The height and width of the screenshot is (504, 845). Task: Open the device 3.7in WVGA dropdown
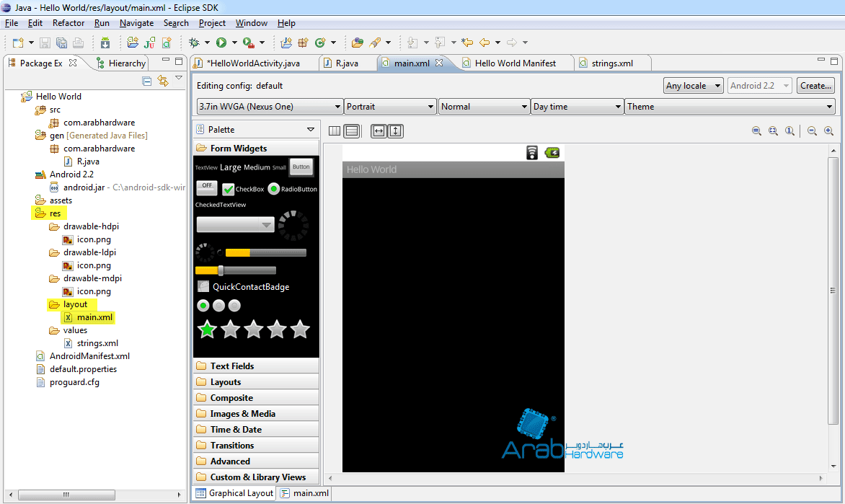(x=270, y=107)
